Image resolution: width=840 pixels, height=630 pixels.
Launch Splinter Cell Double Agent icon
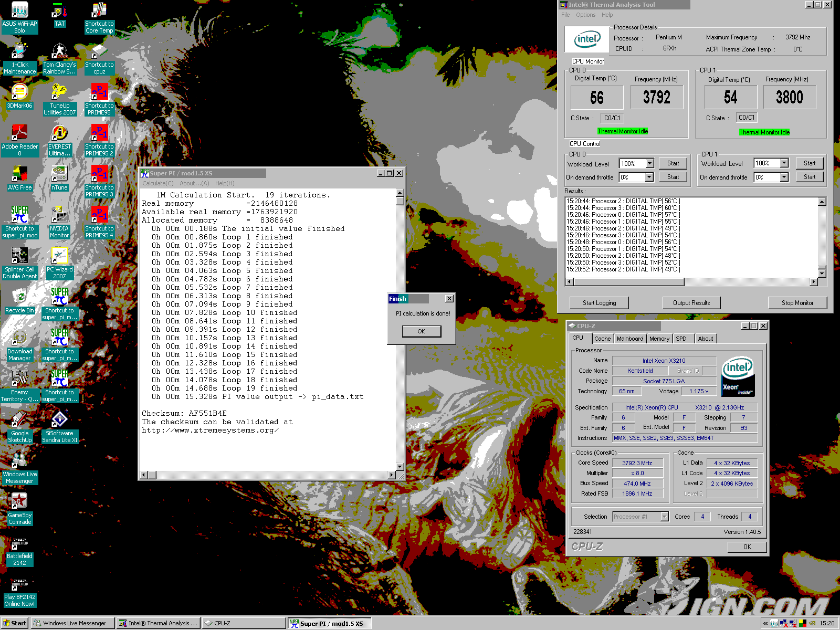[x=19, y=264]
